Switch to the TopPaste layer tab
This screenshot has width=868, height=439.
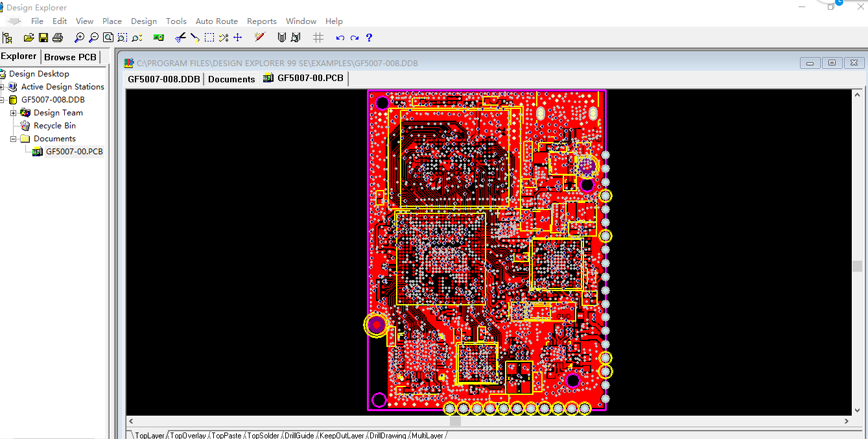tap(226, 435)
